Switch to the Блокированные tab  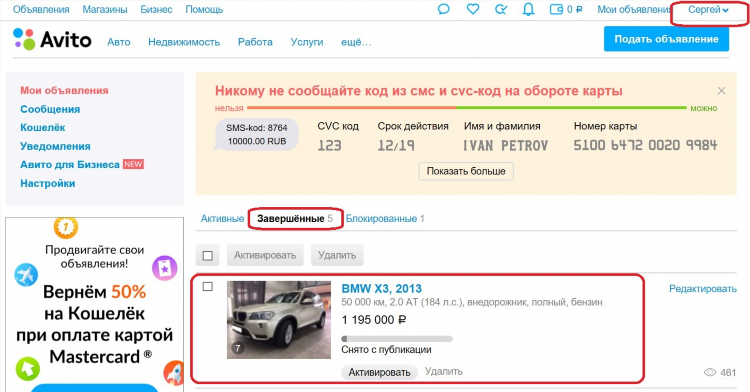point(385,218)
